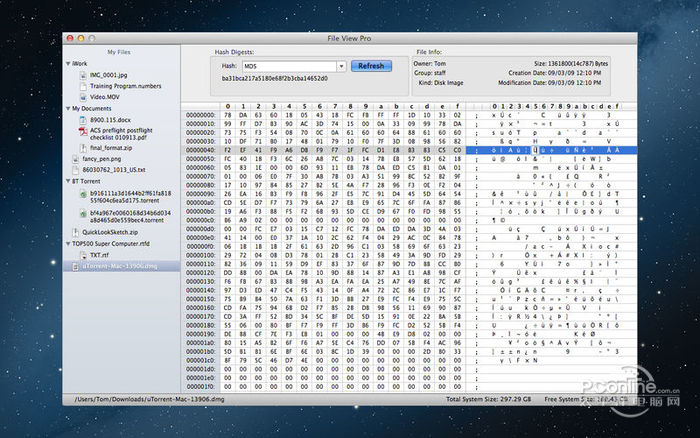The height and width of the screenshot is (438, 700).
Task: Select the Training Program.numbers file icon
Action: tap(82, 84)
